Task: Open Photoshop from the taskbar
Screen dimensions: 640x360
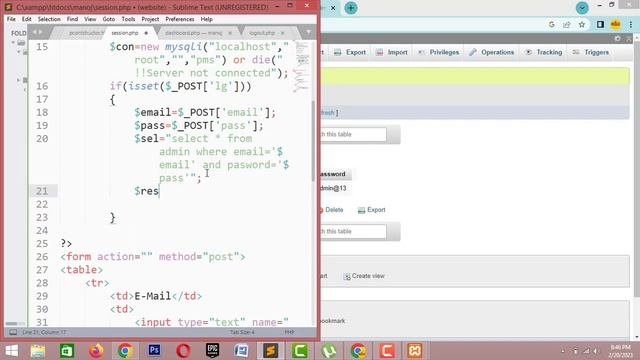Action: (154, 351)
